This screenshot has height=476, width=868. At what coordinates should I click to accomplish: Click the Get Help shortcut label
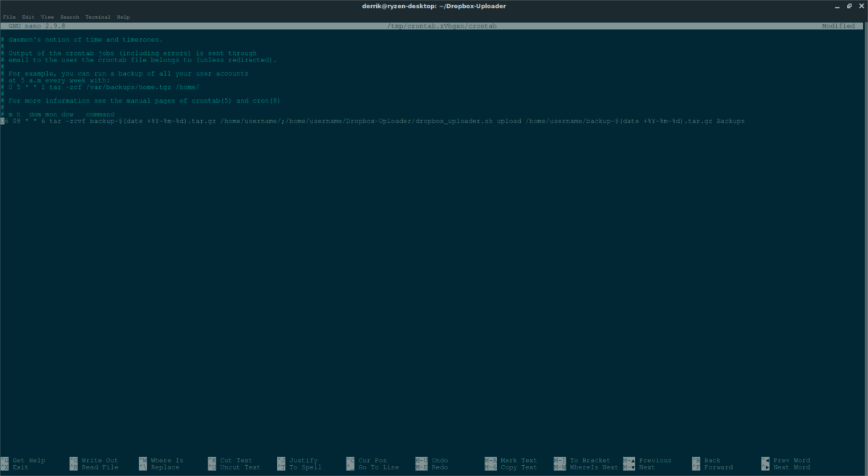(29, 460)
